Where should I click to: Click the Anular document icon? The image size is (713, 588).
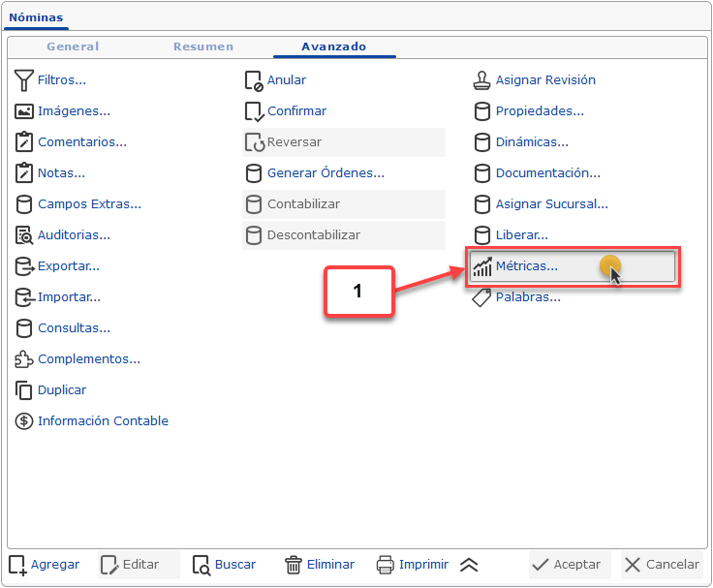(x=254, y=80)
